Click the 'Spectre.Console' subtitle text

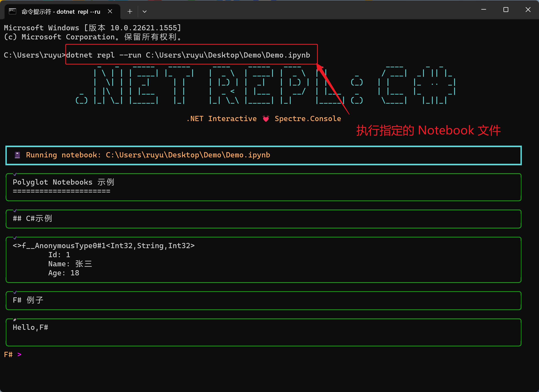(308, 119)
